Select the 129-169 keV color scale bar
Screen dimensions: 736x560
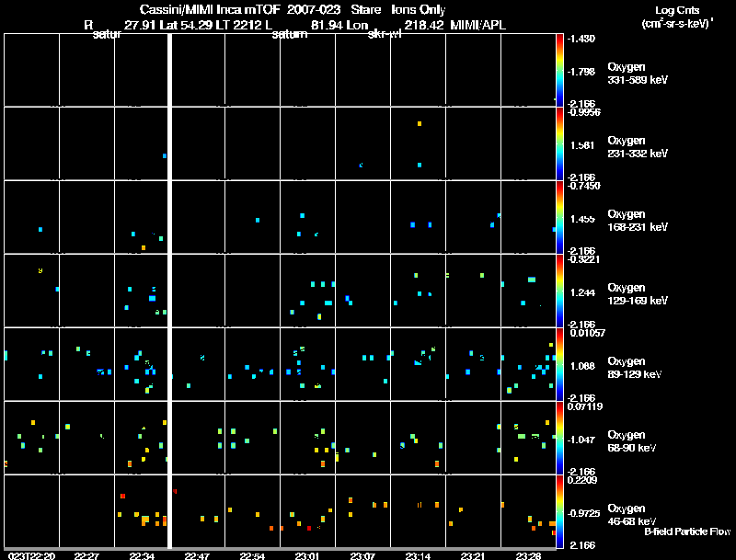(x=559, y=291)
